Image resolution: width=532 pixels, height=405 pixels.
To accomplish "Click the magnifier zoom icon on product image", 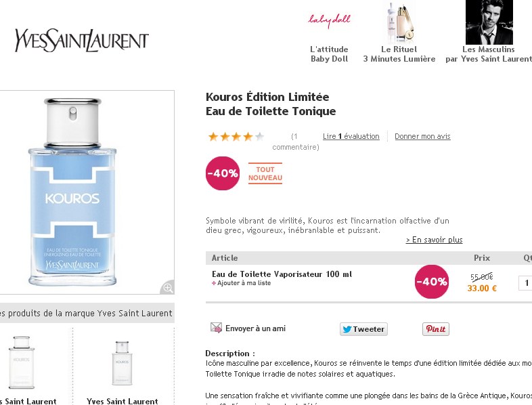I will pyautogui.click(x=168, y=287).
